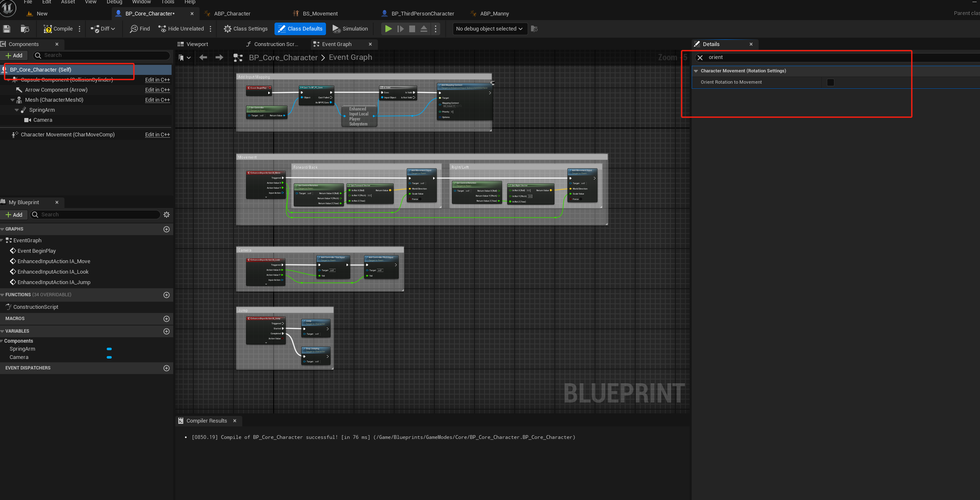The height and width of the screenshot is (500, 980).
Task: Enable Orient Rotation to Movement checkbox
Action: pyautogui.click(x=831, y=82)
